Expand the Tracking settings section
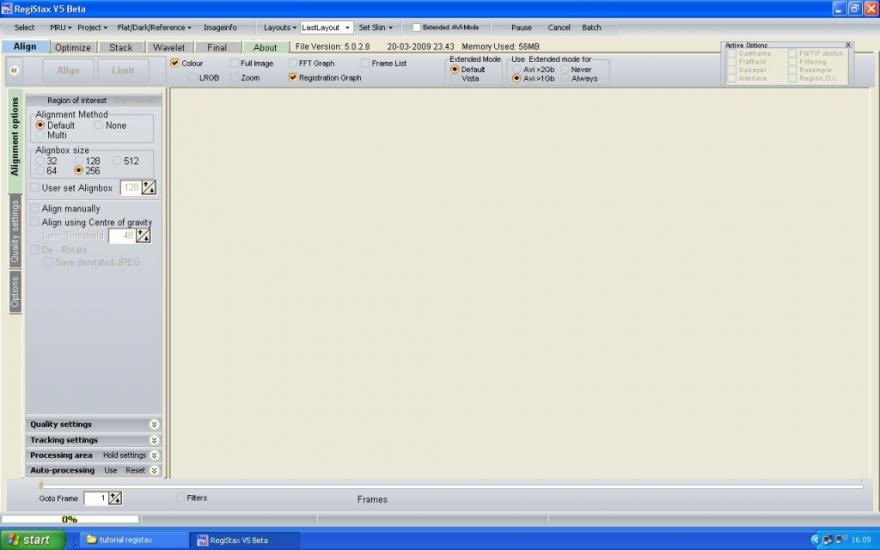This screenshot has width=880, height=550. point(154,440)
